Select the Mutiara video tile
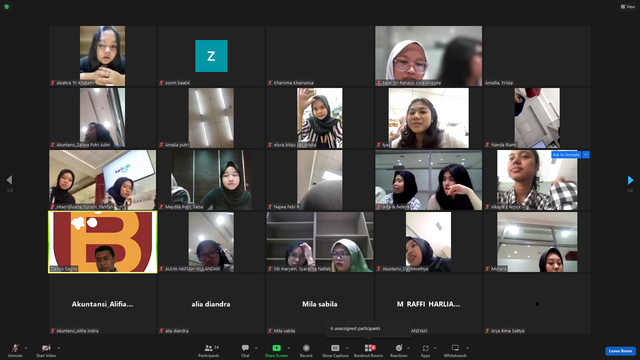The width and height of the screenshot is (640, 360). 537,242
